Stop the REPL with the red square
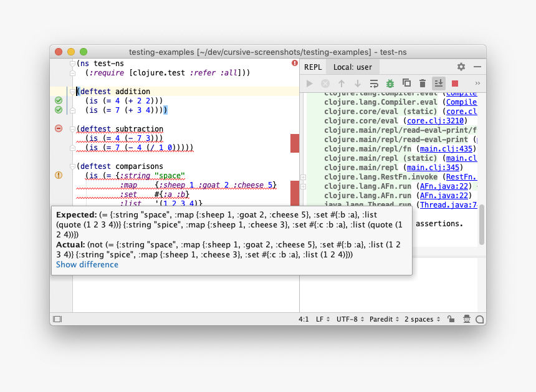Screen dimensions: 536x392 point(456,83)
